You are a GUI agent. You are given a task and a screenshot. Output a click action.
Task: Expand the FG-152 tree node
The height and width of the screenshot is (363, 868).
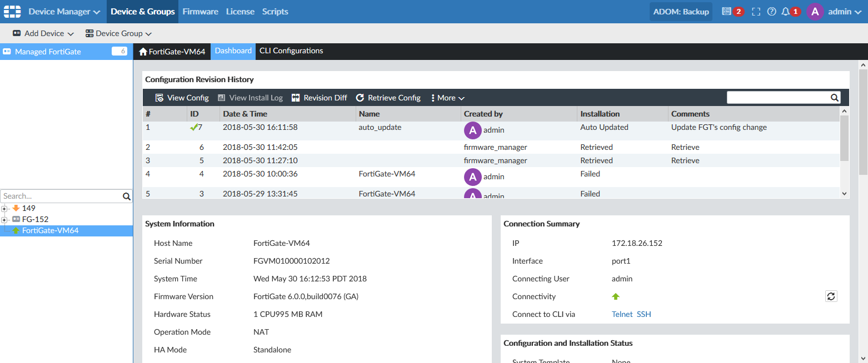[4, 219]
